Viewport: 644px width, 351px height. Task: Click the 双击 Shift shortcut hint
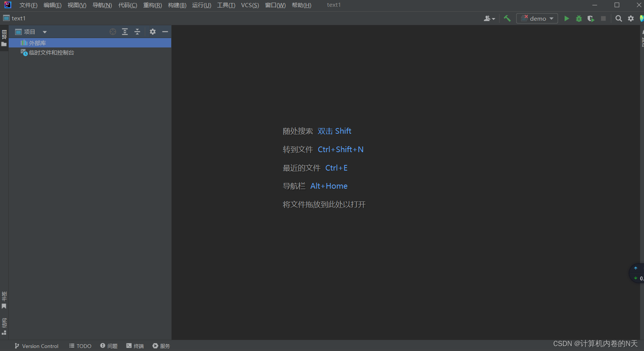[x=334, y=131]
